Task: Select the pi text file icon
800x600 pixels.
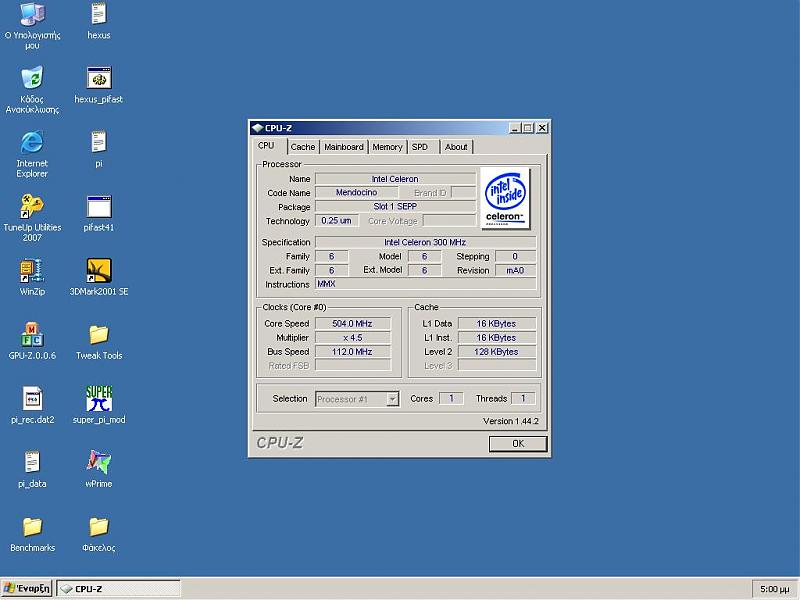Action: click(x=98, y=142)
